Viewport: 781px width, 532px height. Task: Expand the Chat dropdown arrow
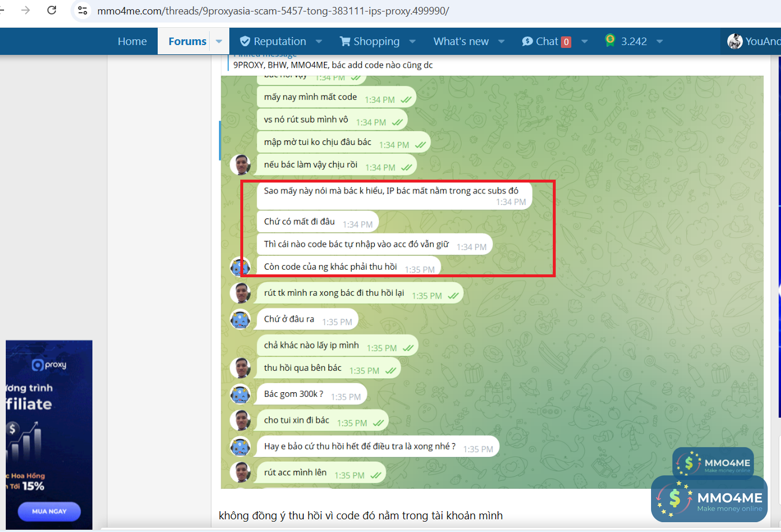point(585,42)
